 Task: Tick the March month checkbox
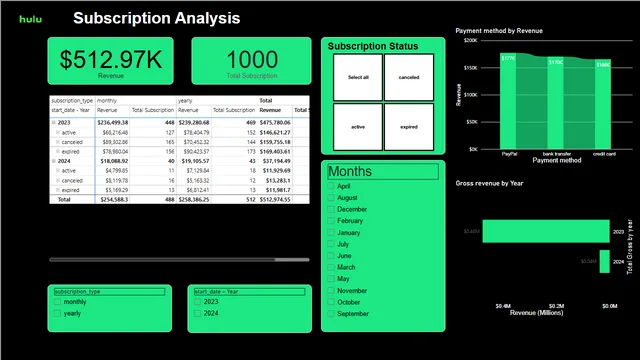click(331, 267)
